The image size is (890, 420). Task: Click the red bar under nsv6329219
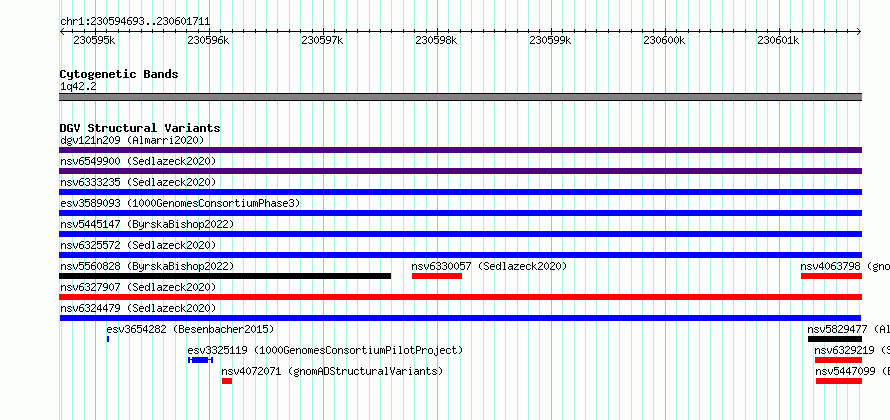coord(838,360)
